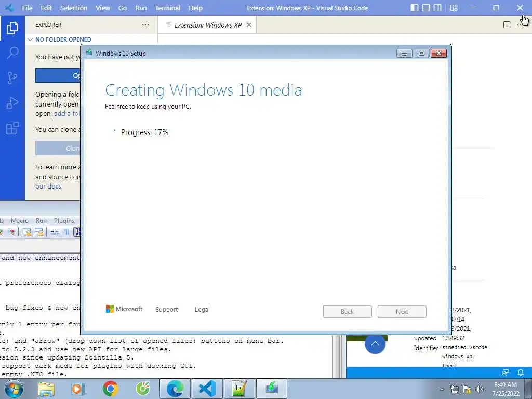This screenshot has height=399, width=532.
Task: Open the Selection menu in VS Code
Action: pos(74,8)
